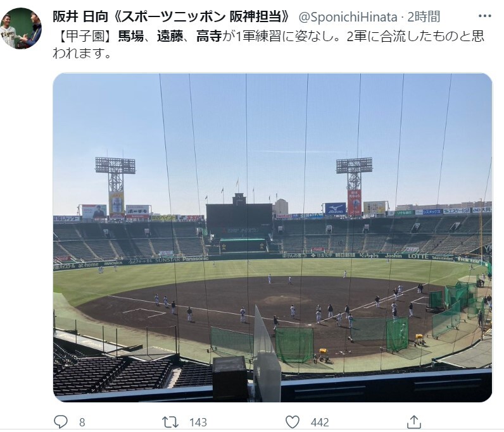Click the dark center scoreboard in the photo
Screen dimensions: 504x432
pos(239,216)
